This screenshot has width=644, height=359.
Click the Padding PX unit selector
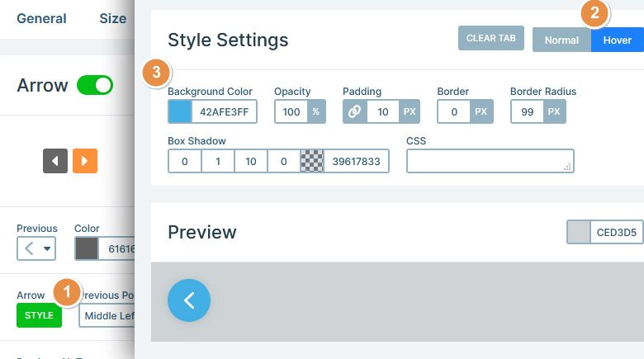click(x=410, y=111)
